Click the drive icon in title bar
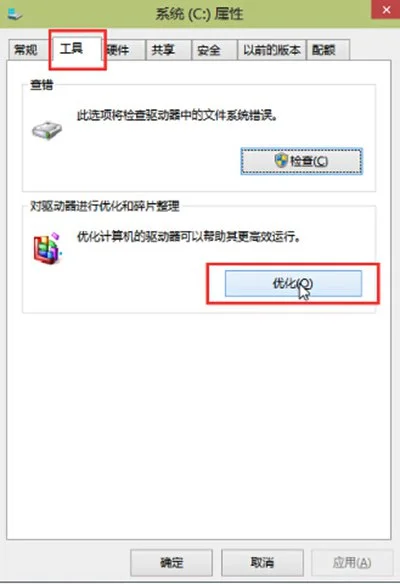Image resolution: width=400 pixels, height=584 pixels. [15, 13]
